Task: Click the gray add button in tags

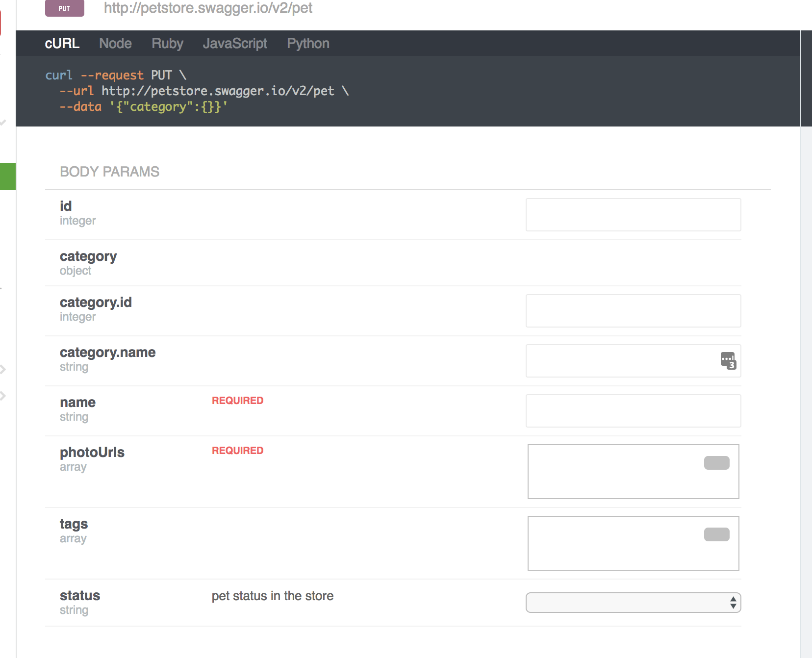Action: point(716,534)
